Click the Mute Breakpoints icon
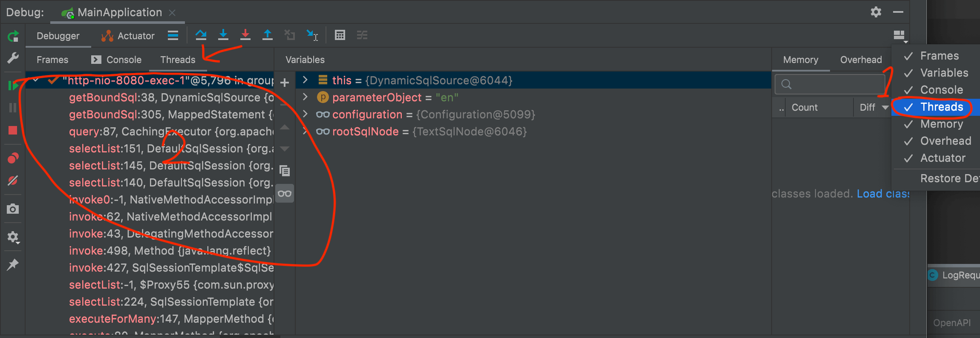Viewport: 980px width, 338px height. pyautogui.click(x=13, y=180)
